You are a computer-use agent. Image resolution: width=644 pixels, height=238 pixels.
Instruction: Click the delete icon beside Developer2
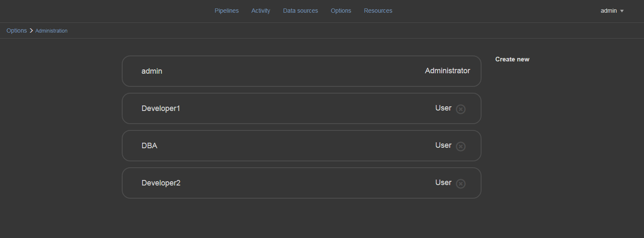tap(460, 184)
